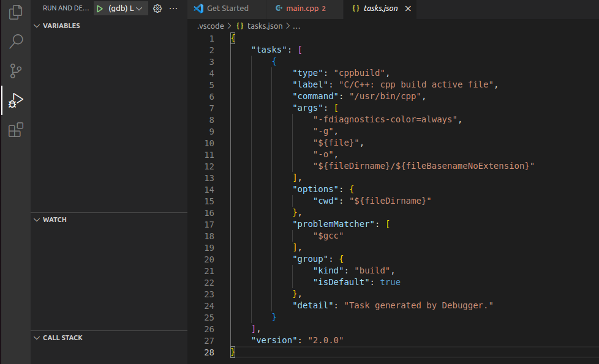This screenshot has width=599, height=364.
Task: Open launch.json via the gear icon
Action: click(x=157, y=9)
